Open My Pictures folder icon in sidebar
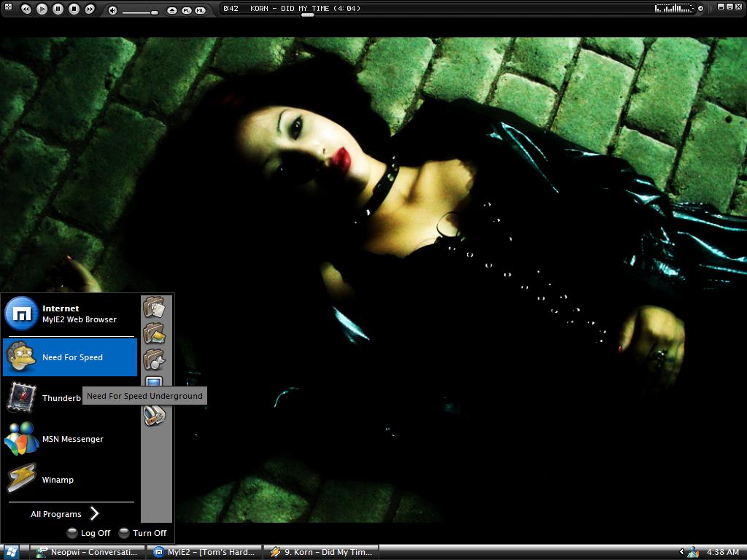Image resolution: width=747 pixels, height=560 pixels. [154, 334]
